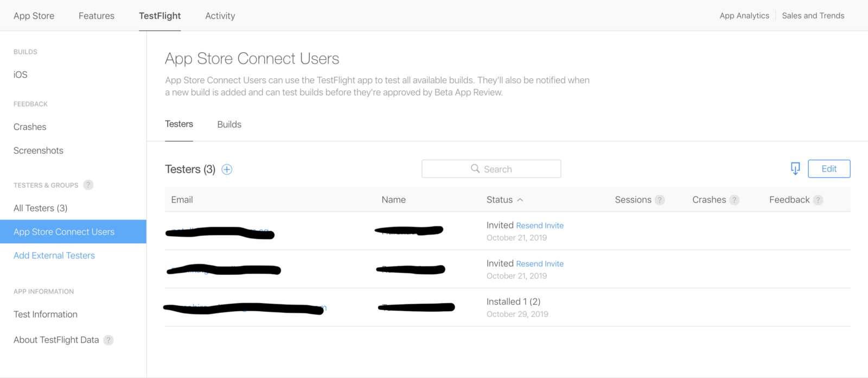
Task: Open Crashes in the sidebar
Action: click(x=30, y=127)
